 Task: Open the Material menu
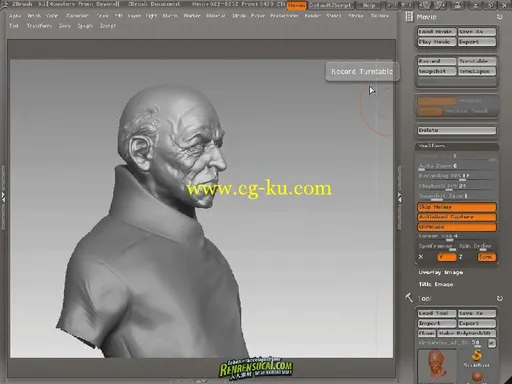pos(215,16)
